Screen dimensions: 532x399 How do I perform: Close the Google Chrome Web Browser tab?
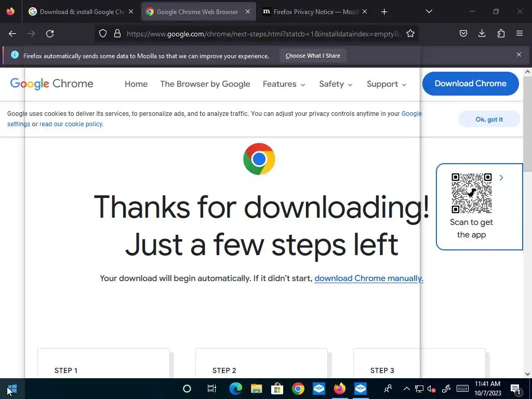click(248, 11)
